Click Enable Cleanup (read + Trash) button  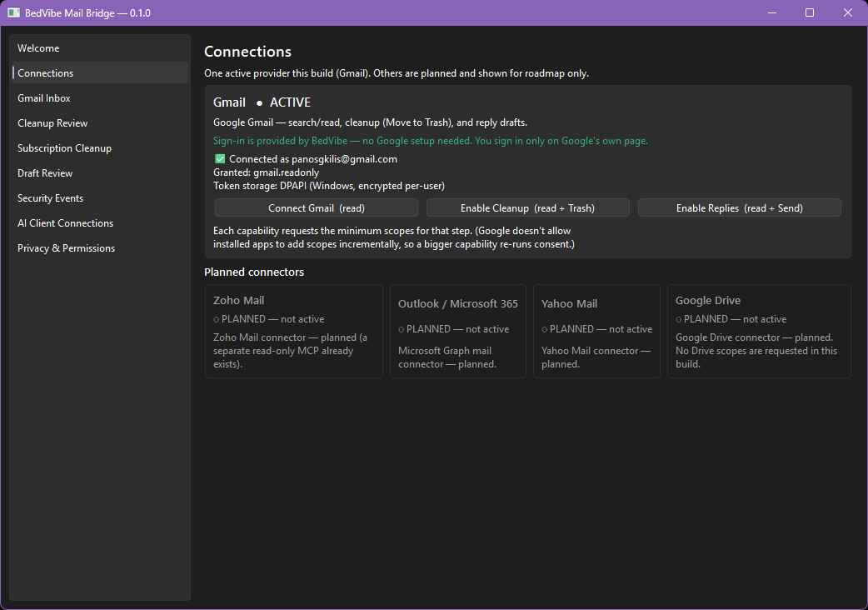coord(527,208)
